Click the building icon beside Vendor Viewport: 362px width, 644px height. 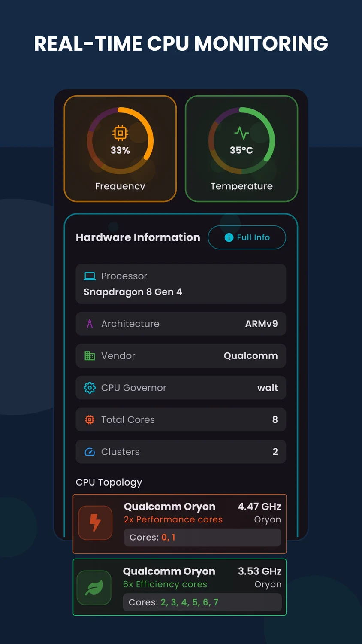coord(90,355)
